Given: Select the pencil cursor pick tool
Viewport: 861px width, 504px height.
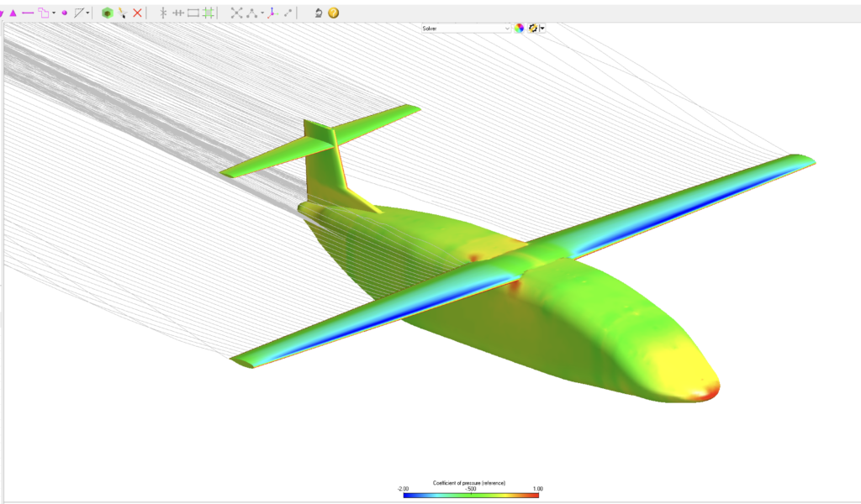Looking at the screenshot, I should 123,13.
